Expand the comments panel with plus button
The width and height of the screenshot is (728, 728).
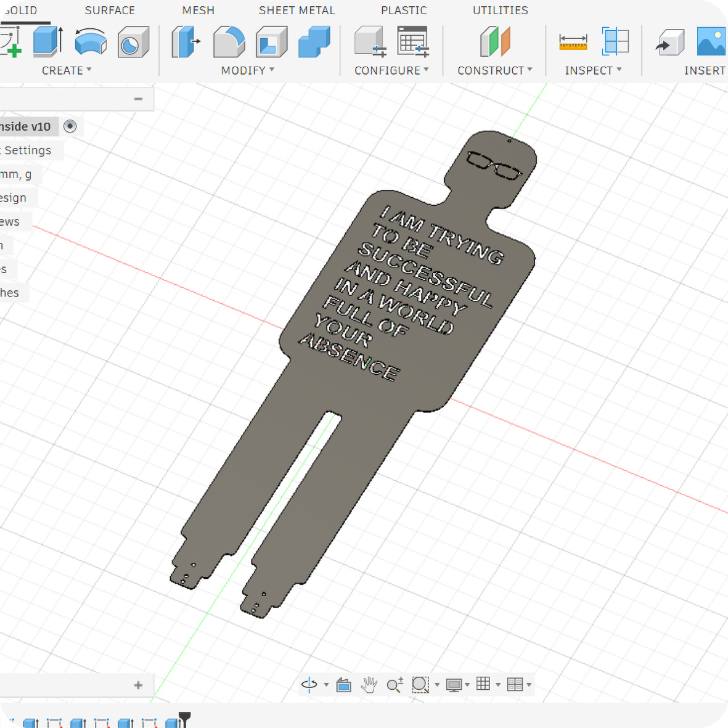tap(138, 685)
